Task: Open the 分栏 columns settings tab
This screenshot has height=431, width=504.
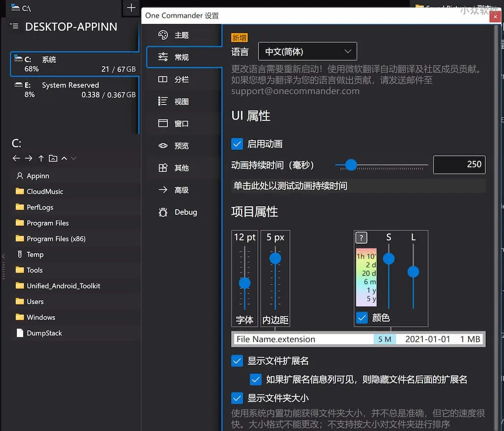Action: click(x=181, y=79)
